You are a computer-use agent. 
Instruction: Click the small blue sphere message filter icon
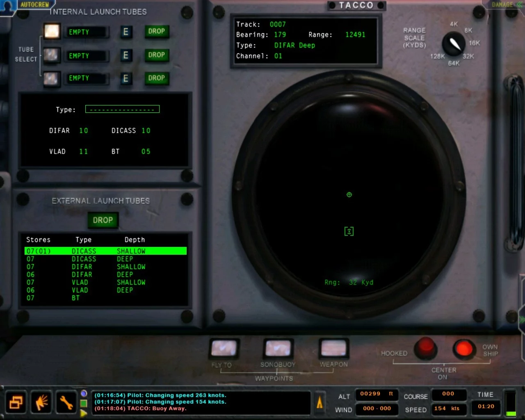[84, 393]
